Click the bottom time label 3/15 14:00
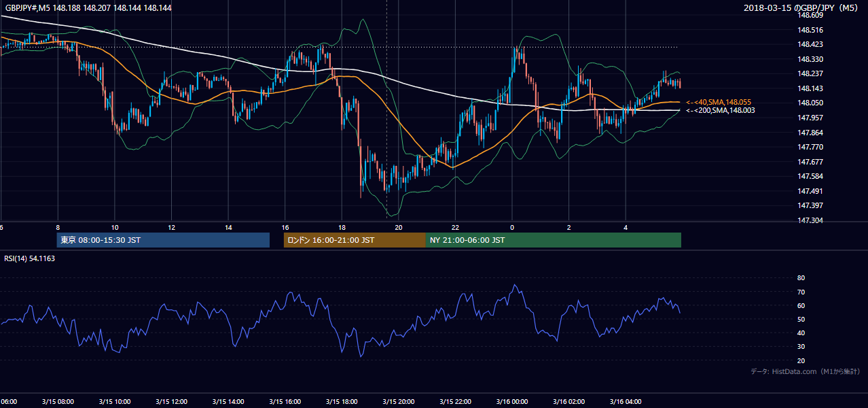868x408 pixels. (228, 402)
